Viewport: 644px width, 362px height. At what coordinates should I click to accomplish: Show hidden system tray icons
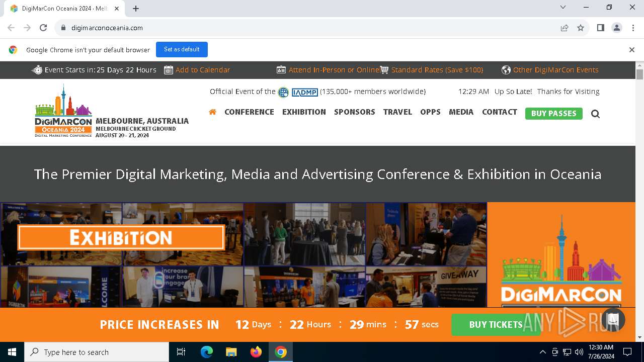[543, 352]
